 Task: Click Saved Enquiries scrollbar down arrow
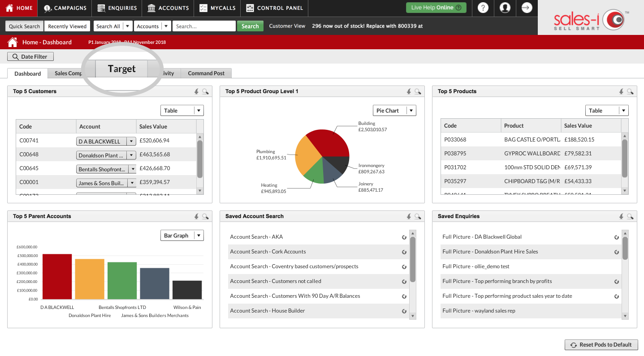pyautogui.click(x=625, y=316)
